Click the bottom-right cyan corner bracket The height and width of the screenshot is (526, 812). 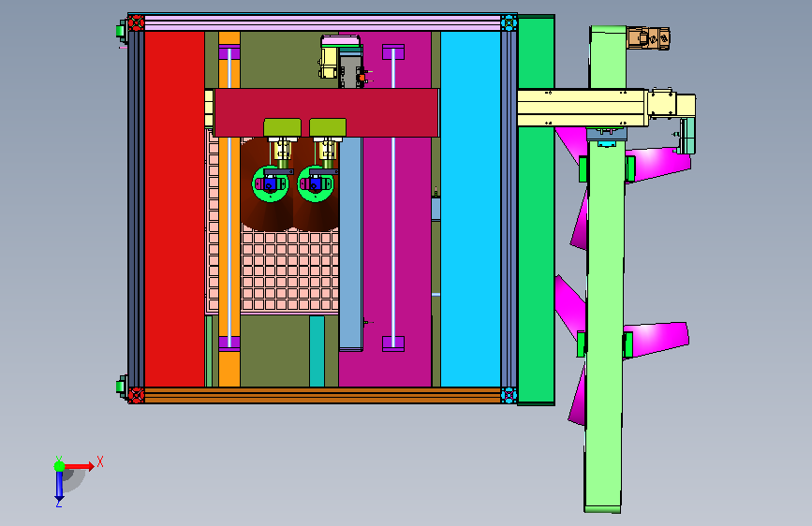click(x=509, y=396)
